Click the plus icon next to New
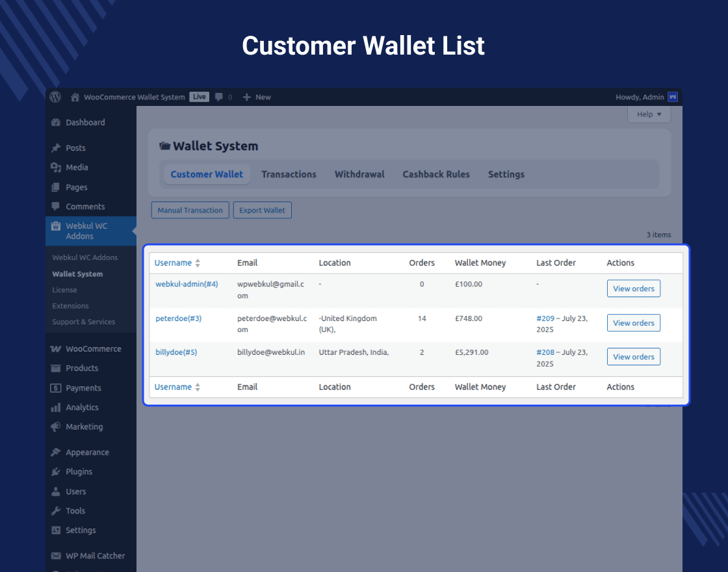This screenshot has width=728, height=572. [x=247, y=97]
